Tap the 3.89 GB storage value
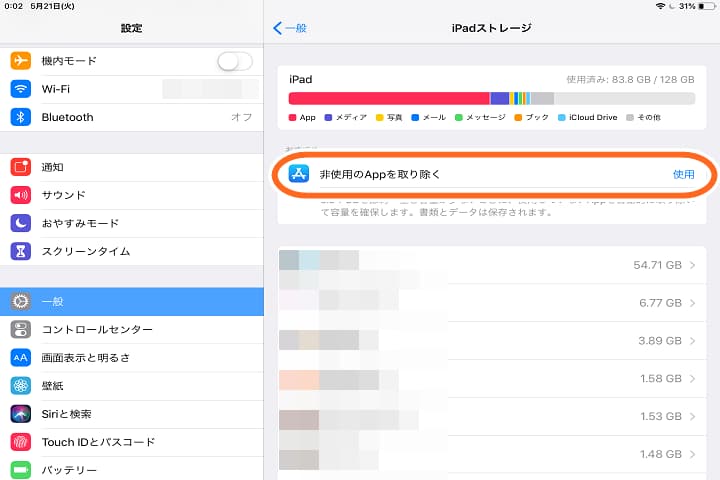The width and height of the screenshot is (720, 480). pos(660,341)
